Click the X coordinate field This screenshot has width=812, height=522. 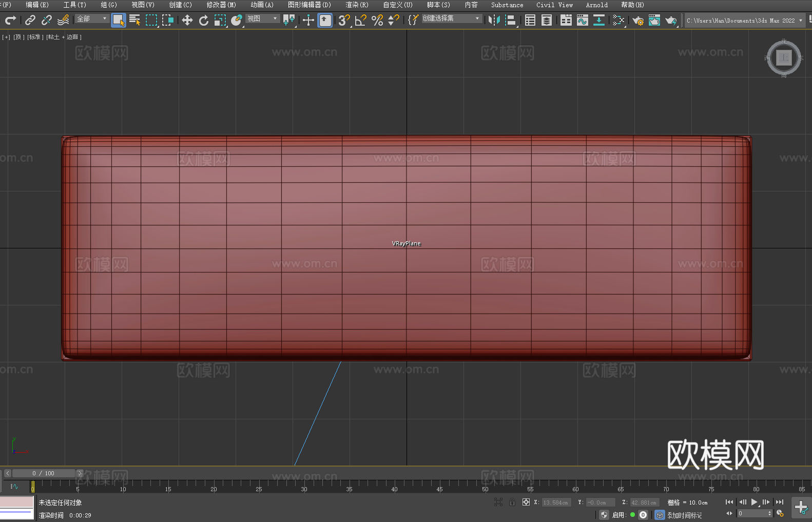tap(556, 502)
